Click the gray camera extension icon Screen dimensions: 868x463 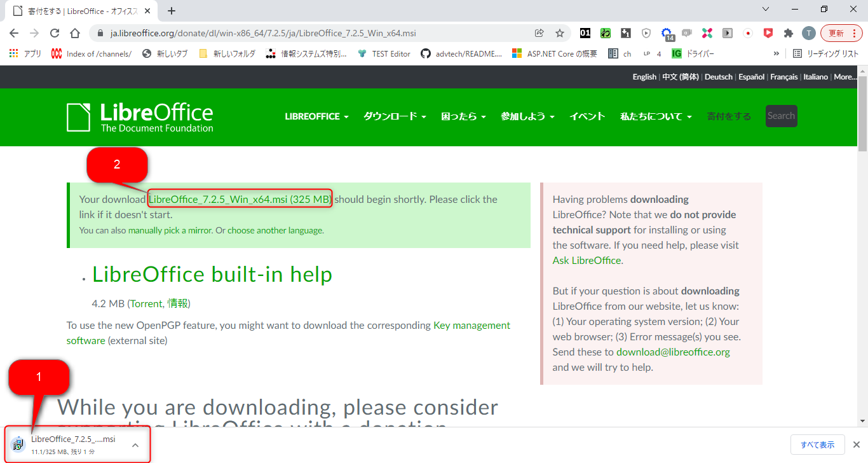(x=687, y=33)
